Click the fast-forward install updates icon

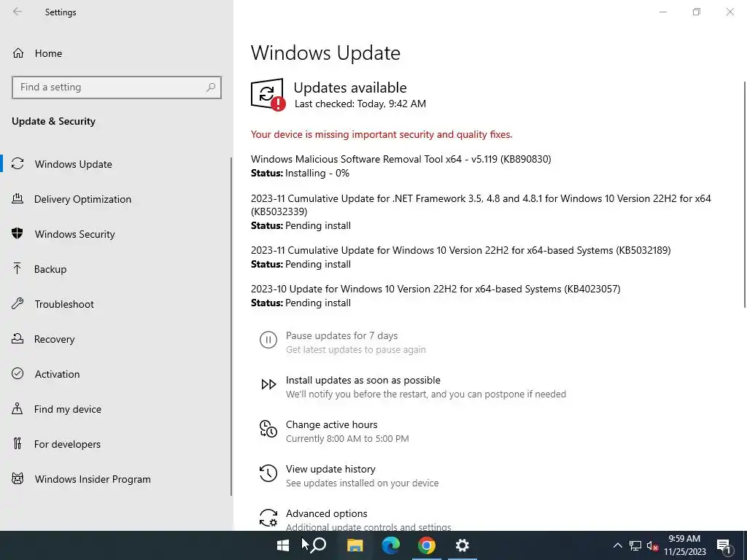pyautogui.click(x=268, y=384)
